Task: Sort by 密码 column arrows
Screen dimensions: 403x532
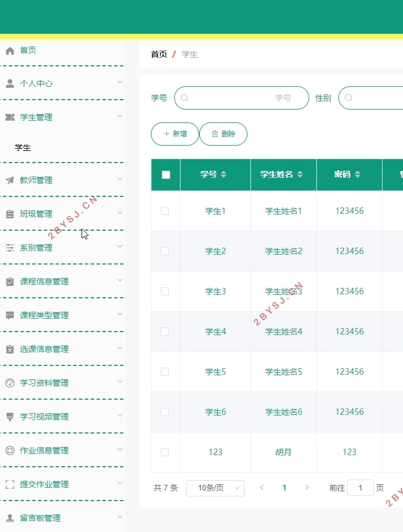Action: point(358,174)
